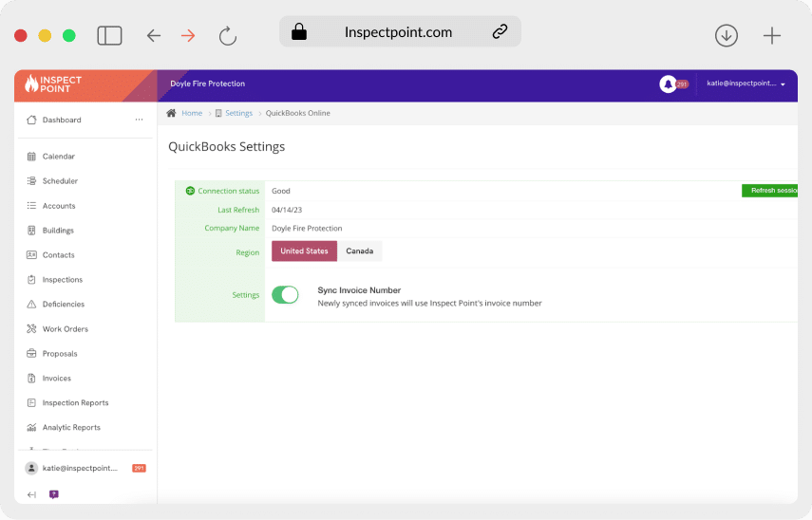Screen dimensions: 812x520
Task: Go to Invoices in the sidebar
Action: [56, 379]
